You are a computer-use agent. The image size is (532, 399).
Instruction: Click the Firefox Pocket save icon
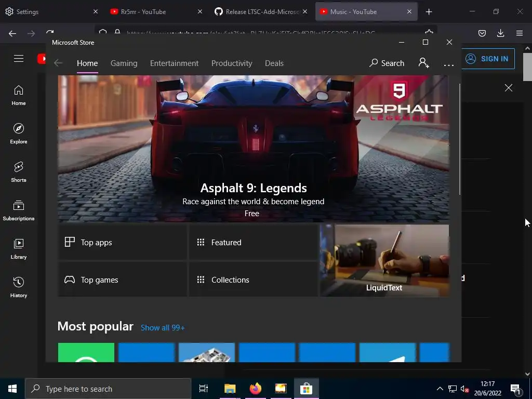482,33
